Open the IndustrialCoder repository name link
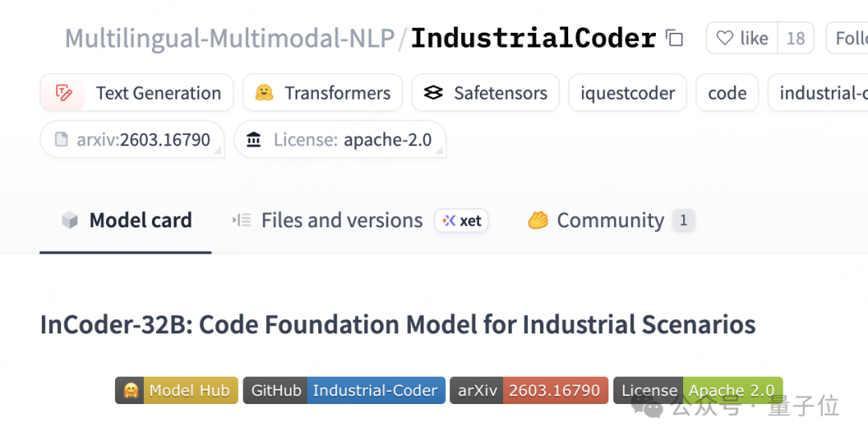The height and width of the screenshot is (441, 868). tap(533, 39)
